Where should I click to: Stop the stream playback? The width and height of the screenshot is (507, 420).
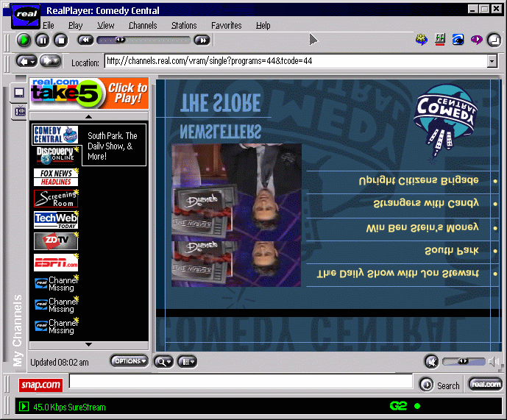(61, 40)
